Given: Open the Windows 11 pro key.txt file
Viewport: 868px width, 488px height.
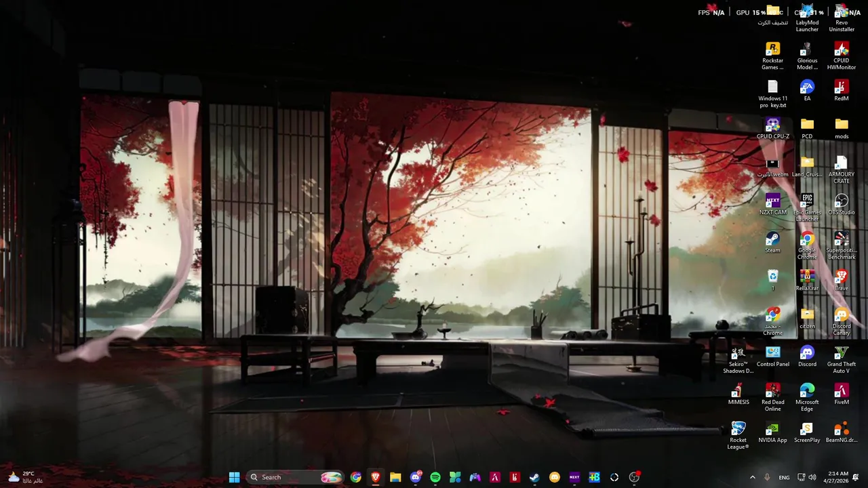Looking at the screenshot, I should [772, 94].
